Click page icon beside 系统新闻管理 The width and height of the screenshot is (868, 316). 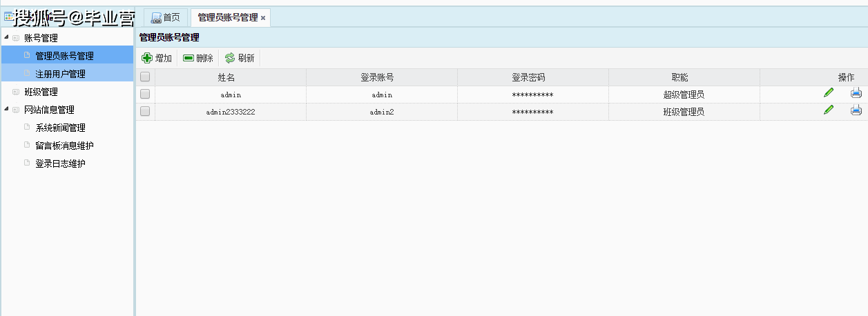tap(28, 128)
